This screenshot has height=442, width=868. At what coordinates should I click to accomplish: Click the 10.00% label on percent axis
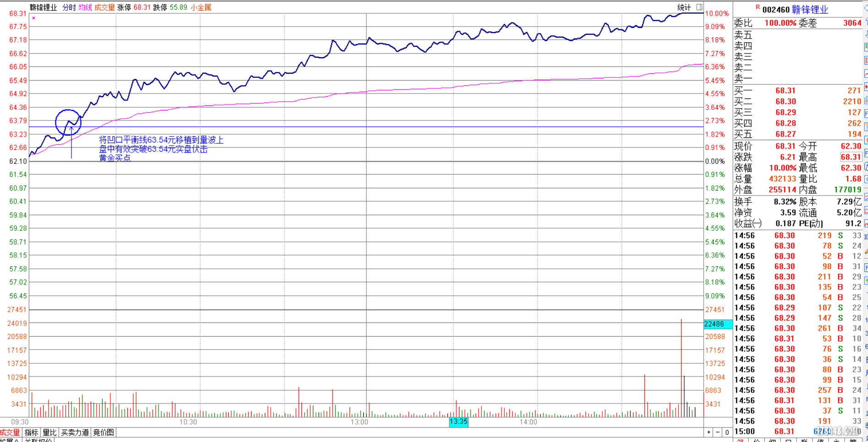point(717,14)
